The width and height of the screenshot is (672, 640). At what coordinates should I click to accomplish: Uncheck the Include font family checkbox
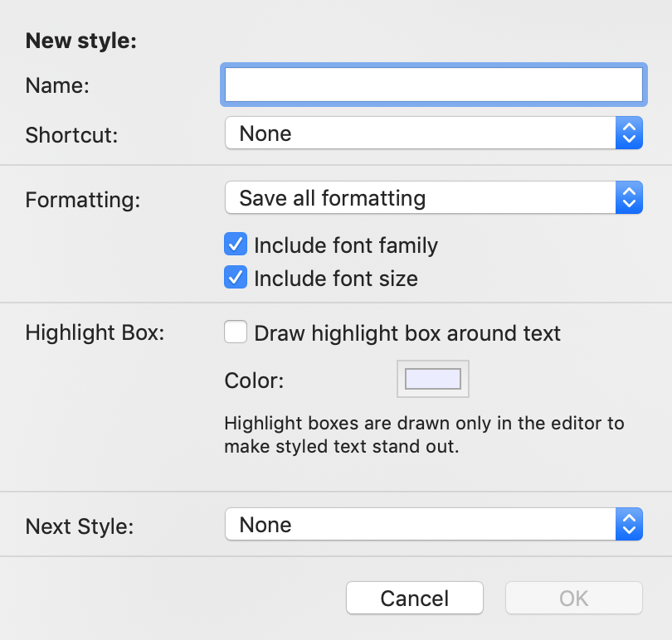(x=236, y=245)
